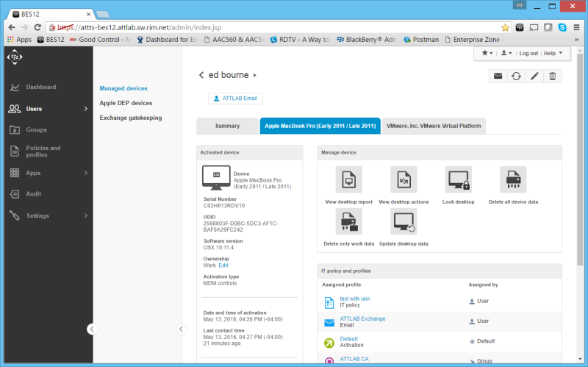
Task: Click the Skype extension icon
Action: tap(562, 27)
